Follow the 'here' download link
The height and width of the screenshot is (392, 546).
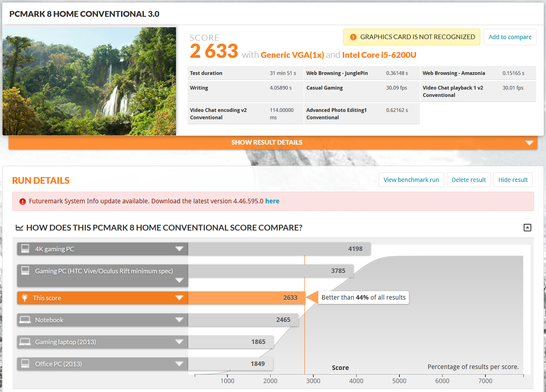pos(272,201)
